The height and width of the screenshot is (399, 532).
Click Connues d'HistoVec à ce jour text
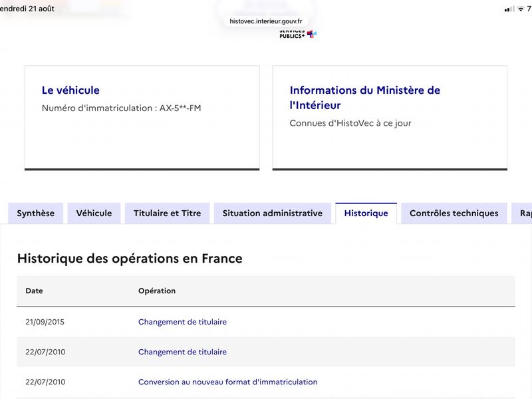(350, 123)
